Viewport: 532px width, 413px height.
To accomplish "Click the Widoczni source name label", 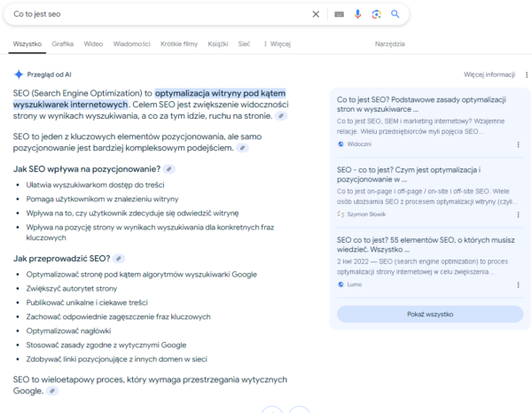I will coord(359,144).
